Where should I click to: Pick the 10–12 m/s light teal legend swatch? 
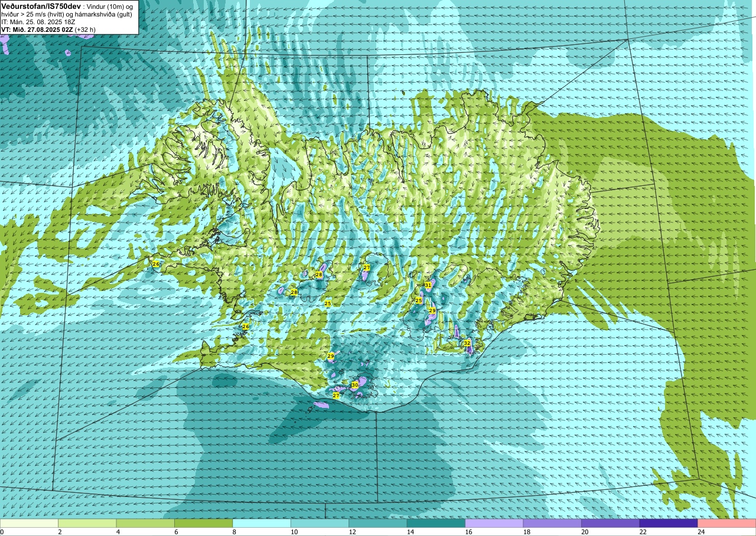[x=320, y=524]
